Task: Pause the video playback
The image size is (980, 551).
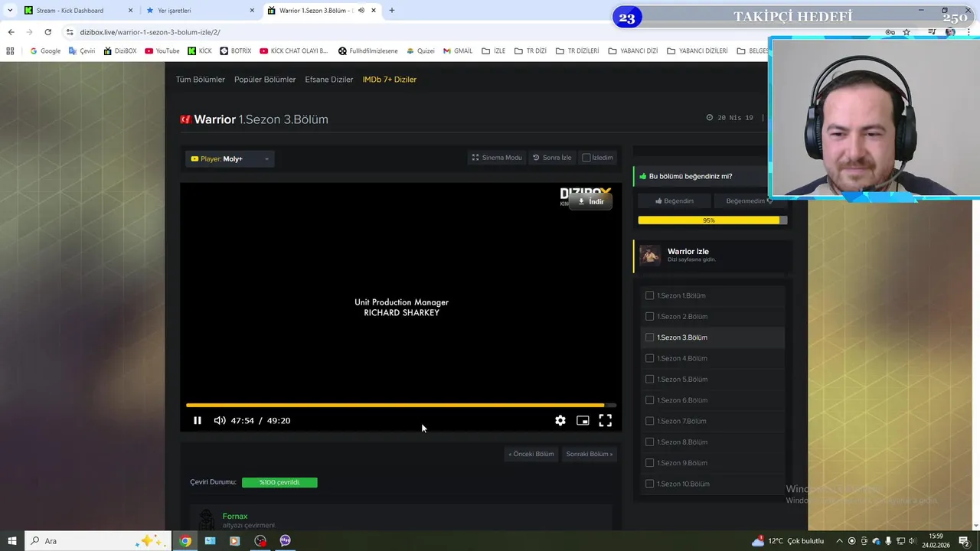Action: (198, 420)
